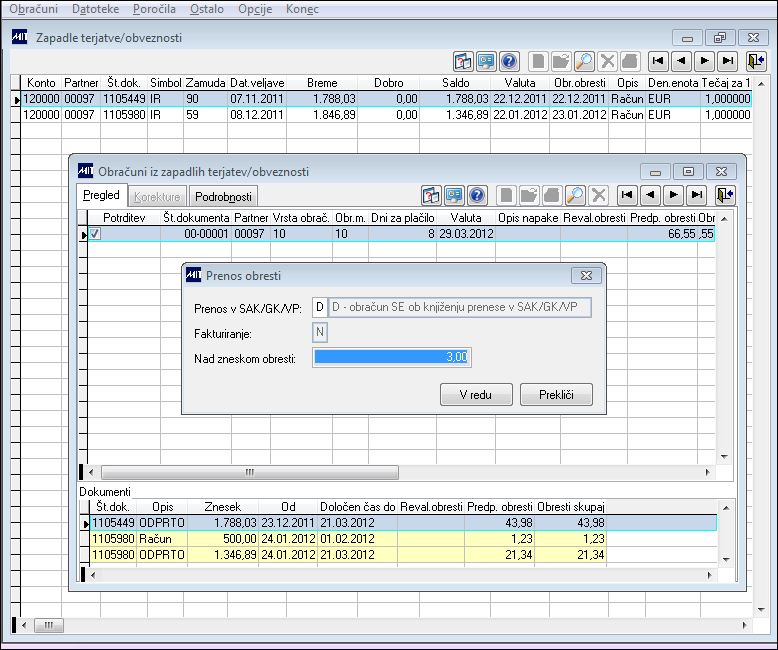Open the Opcije menu
This screenshot has height=650, width=778.
point(255,9)
